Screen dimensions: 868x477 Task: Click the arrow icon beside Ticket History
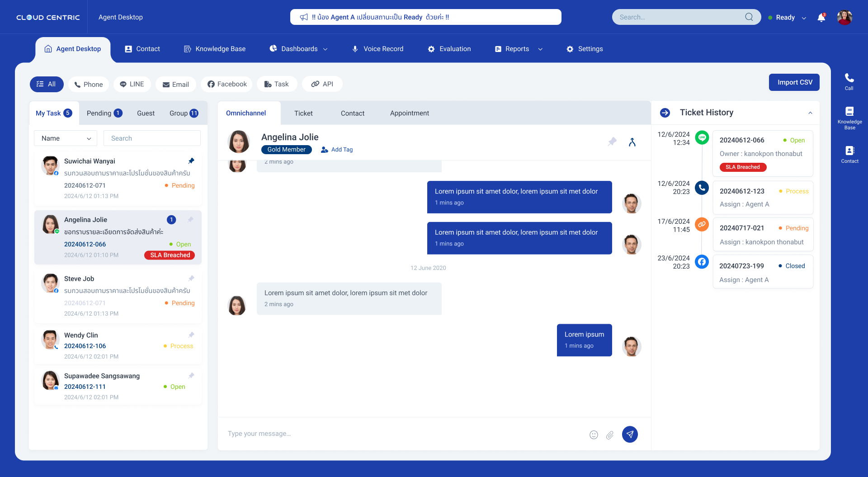coord(665,113)
